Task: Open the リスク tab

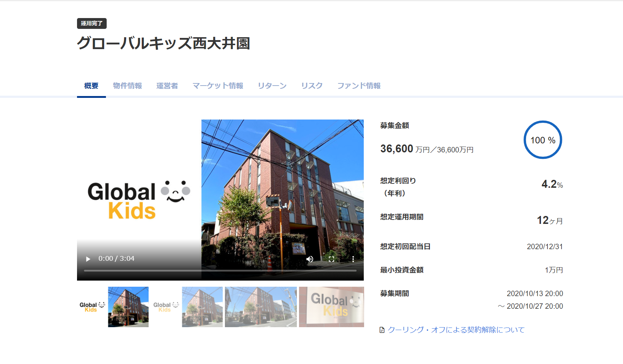Action: click(312, 86)
